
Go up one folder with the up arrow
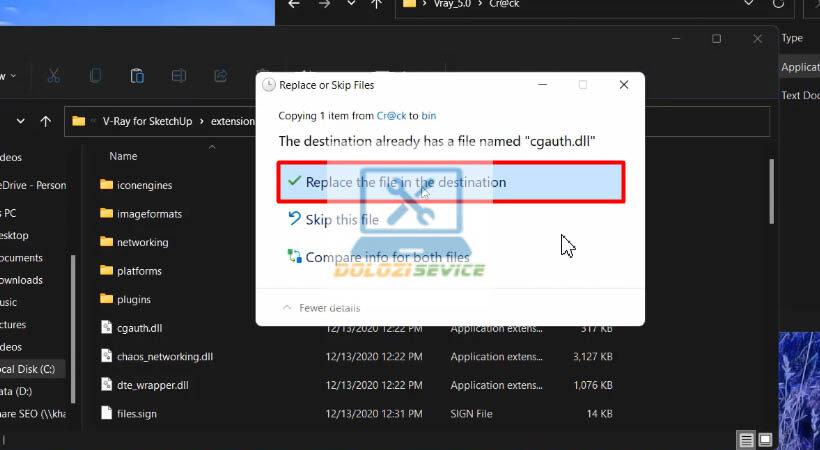click(x=45, y=121)
